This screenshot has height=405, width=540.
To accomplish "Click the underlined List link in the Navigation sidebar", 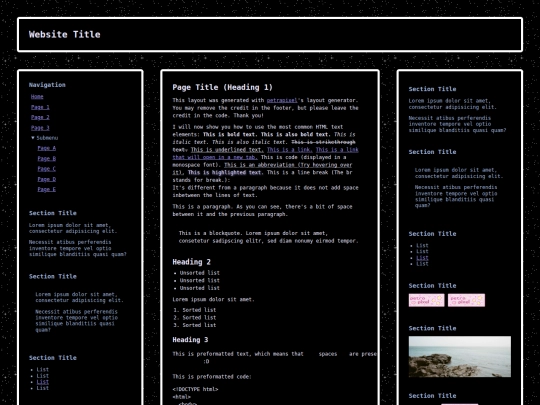I will click(43, 382).
